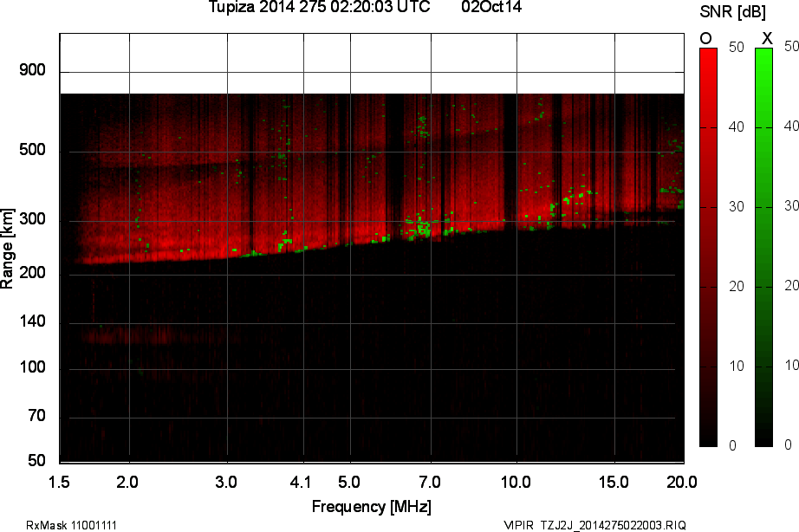Click the 'TZJ2J_2014275022003.RIQ' filename text

614,525
